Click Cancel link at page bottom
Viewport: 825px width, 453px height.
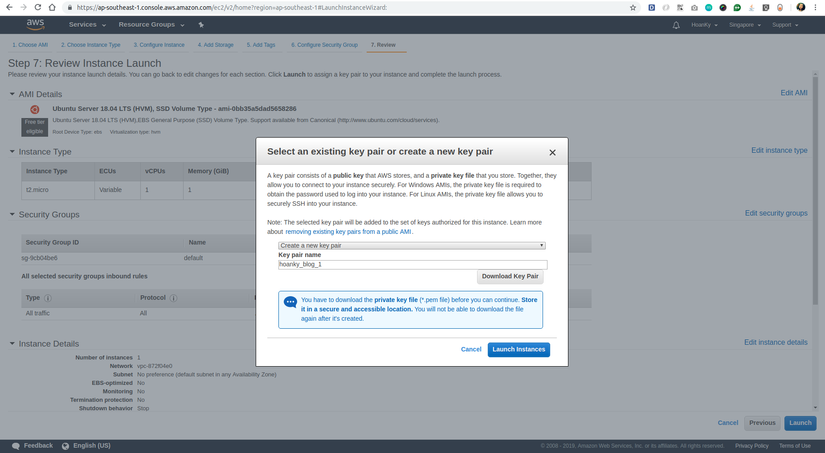[x=728, y=423]
